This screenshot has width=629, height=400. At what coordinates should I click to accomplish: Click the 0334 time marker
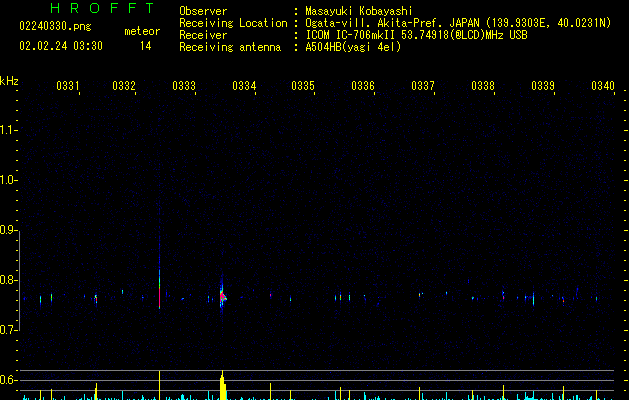point(244,85)
